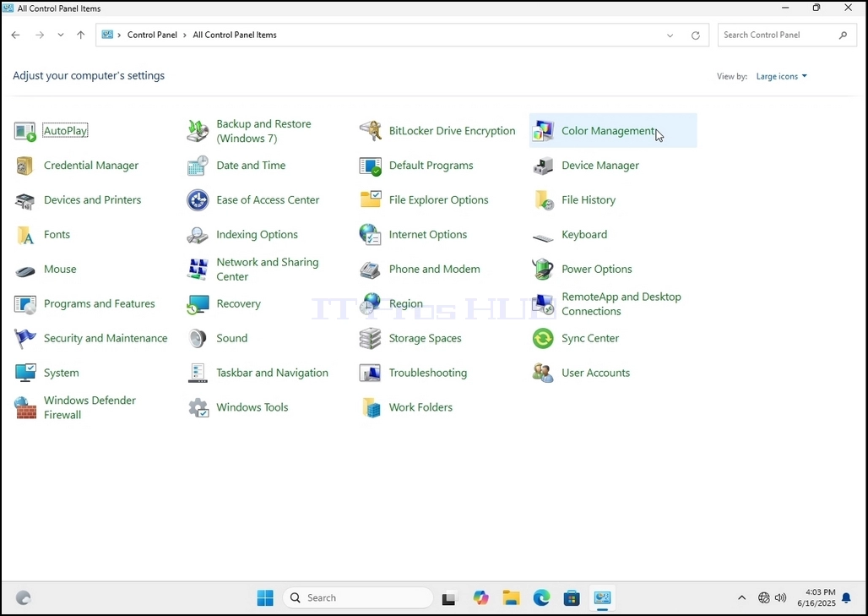Click the Control Panel breadcrumb
The width and height of the screenshot is (868, 616).
tap(152, 35)
